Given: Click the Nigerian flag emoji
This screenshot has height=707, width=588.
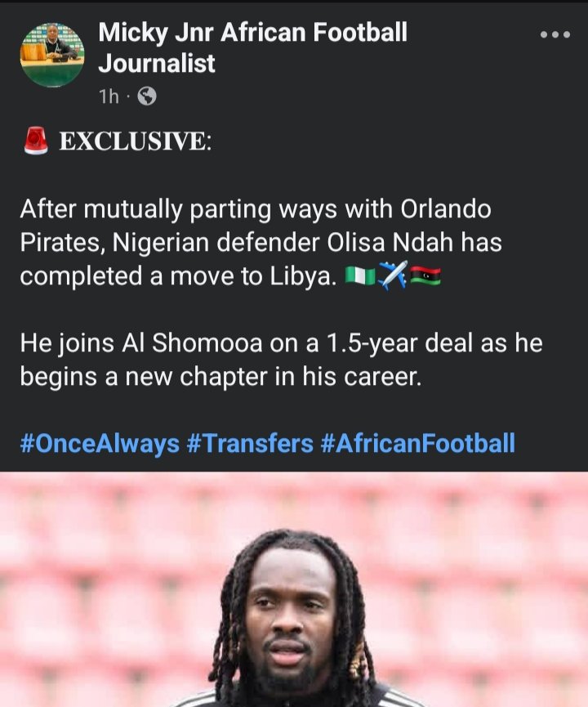Looking at the screenshot, I should tap(359, 276).
